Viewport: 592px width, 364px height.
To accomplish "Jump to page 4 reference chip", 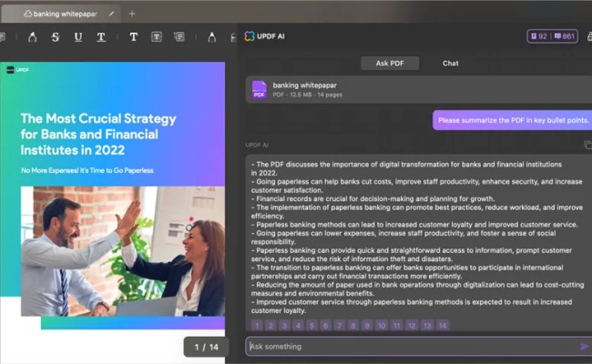I will (298, 326).
